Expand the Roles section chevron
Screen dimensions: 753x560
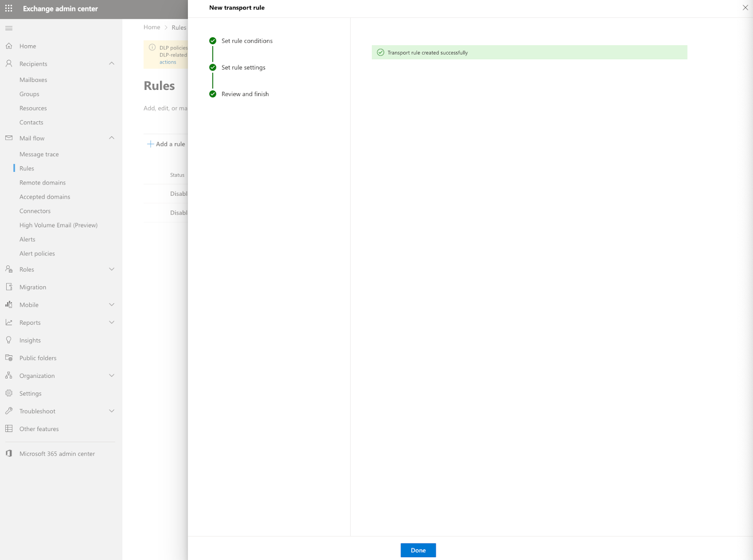click(112, 269)
